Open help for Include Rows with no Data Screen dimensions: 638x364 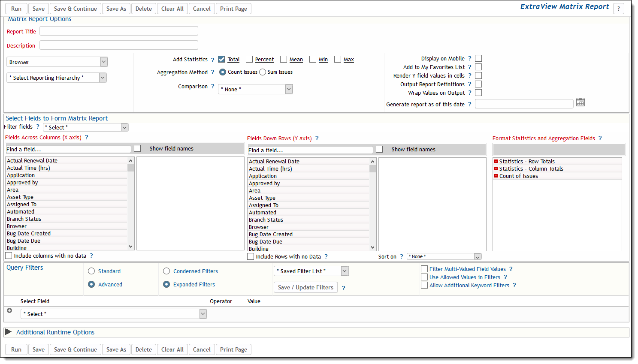point(326,256)
